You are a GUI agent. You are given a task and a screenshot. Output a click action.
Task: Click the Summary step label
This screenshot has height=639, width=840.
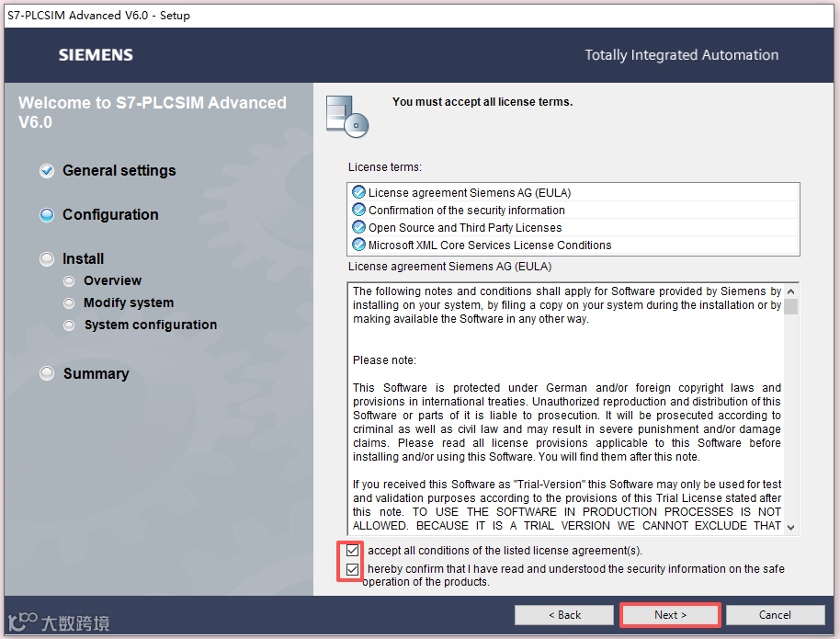[96, 373]
